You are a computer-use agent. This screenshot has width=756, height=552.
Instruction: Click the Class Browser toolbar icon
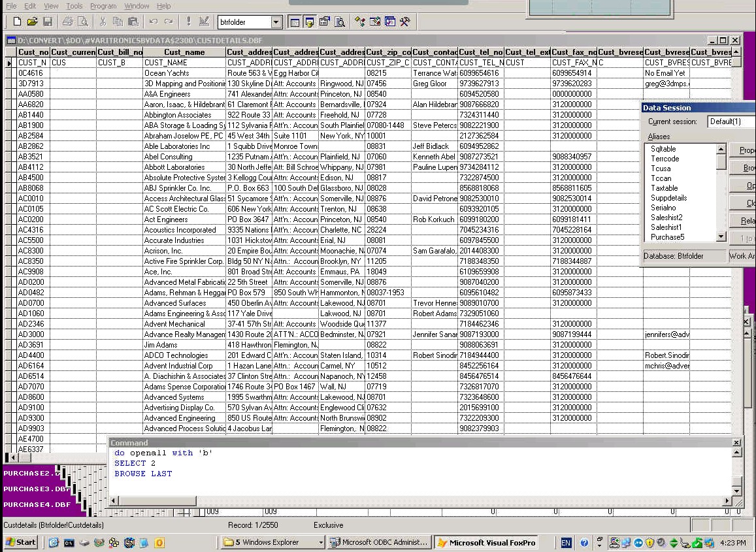point(359,22)
